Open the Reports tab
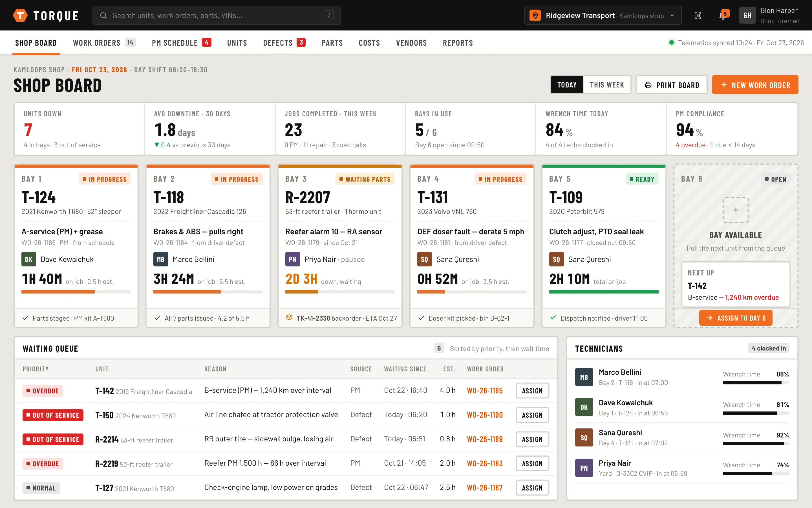This screenshot has width=812, height=508. [458, 43]
